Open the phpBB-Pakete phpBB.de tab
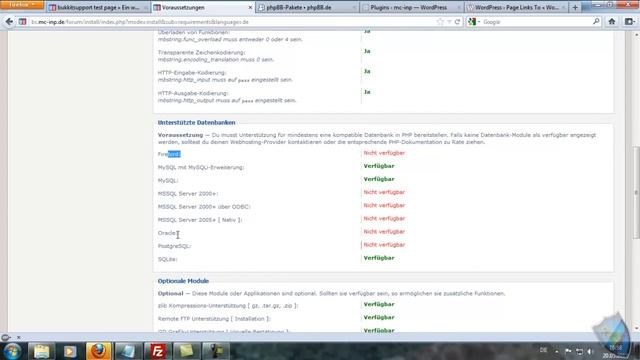This screenshot has width=640, height=360. point(307,7)
